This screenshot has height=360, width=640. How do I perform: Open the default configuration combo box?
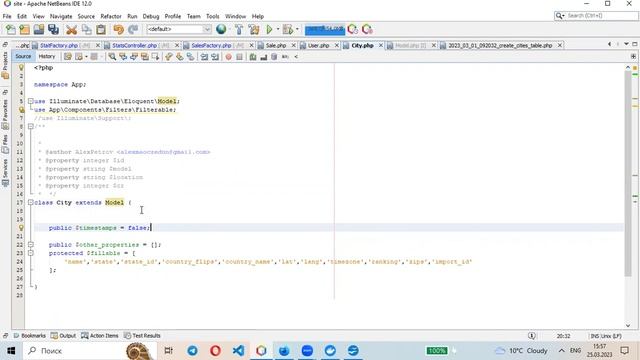179,29
